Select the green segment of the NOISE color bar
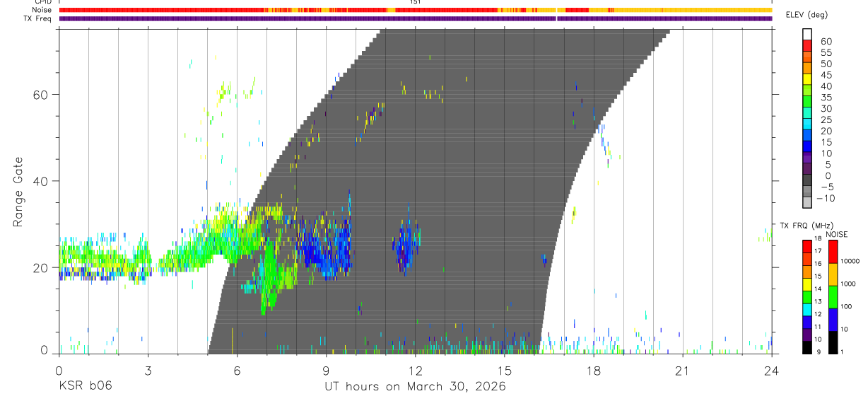Image resolution: width=868 pixels, height=401 pixels. coord(833,296)
